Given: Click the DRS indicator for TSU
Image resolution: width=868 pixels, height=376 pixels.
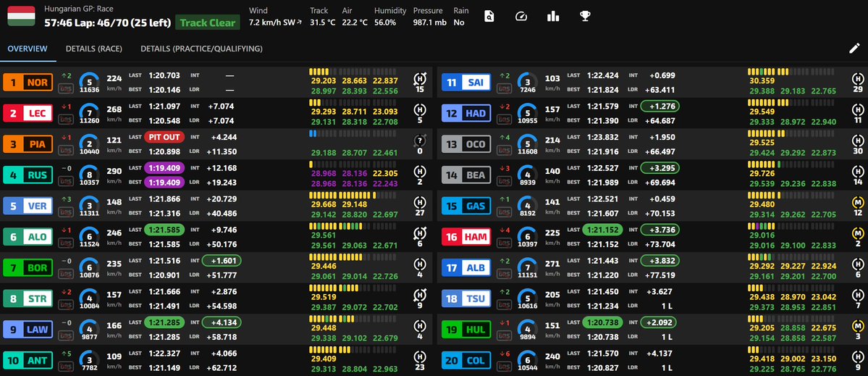Looking at the screenshot, I should click(505, 304).
